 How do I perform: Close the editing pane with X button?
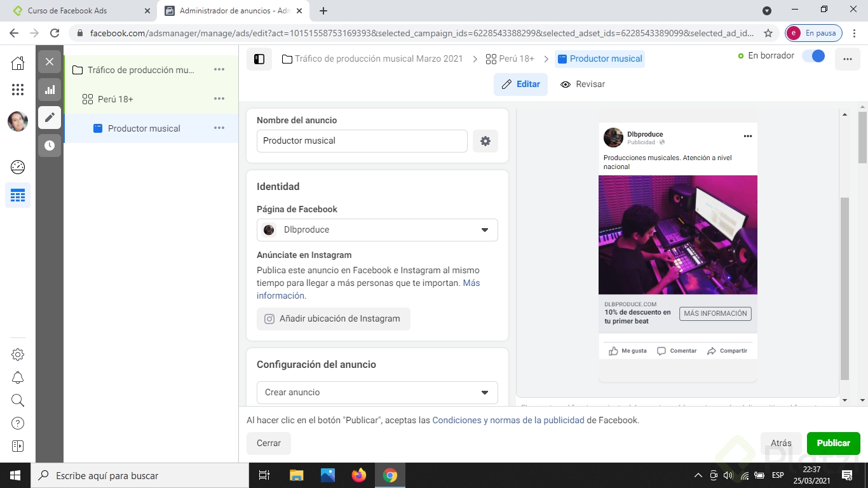(x=50, y=62)
